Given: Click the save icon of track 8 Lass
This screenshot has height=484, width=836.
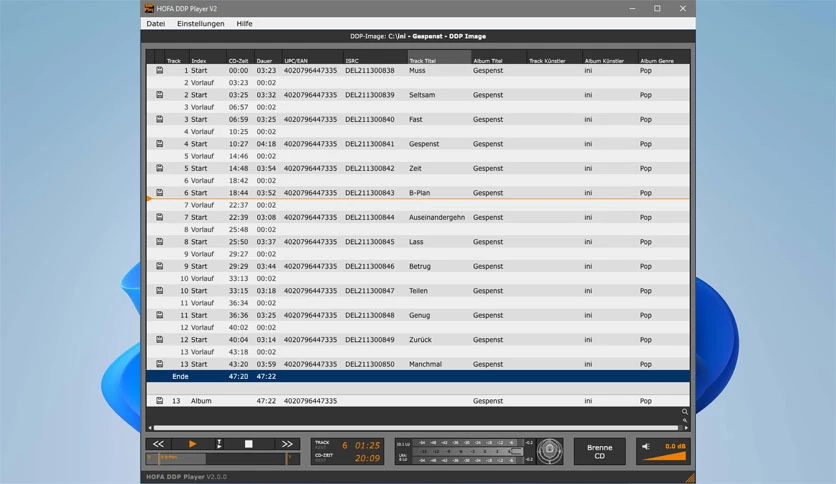Looking at the screenshot, I should coord(159,242).
